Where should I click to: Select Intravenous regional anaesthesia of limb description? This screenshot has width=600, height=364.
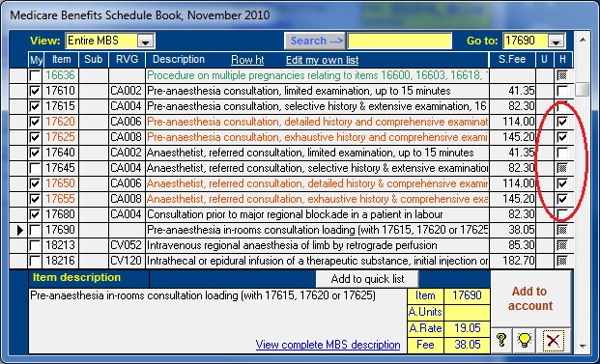(317, 245)
